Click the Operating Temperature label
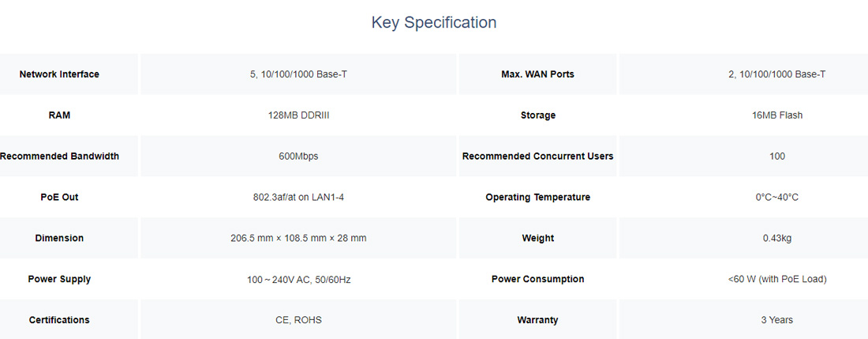 click(537, 198)
